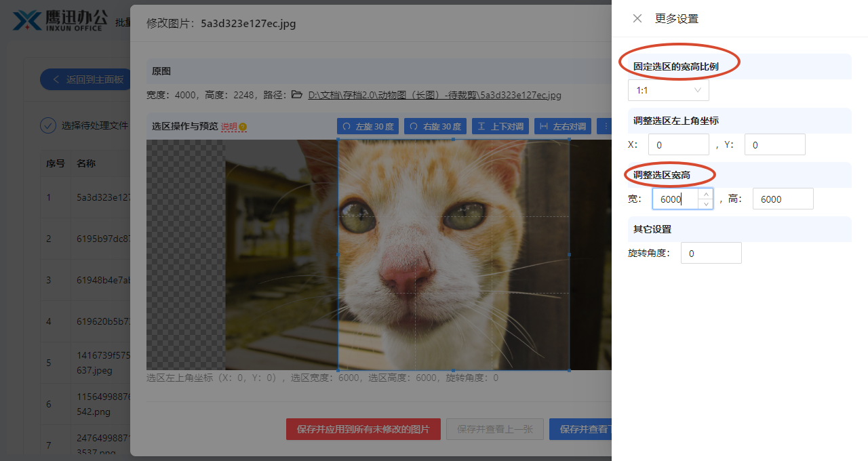Image resolution: width=868 pixels, height=461 pixels.
Task: Click the crop selection bottom-edge handle
Action: pos(454,370)
